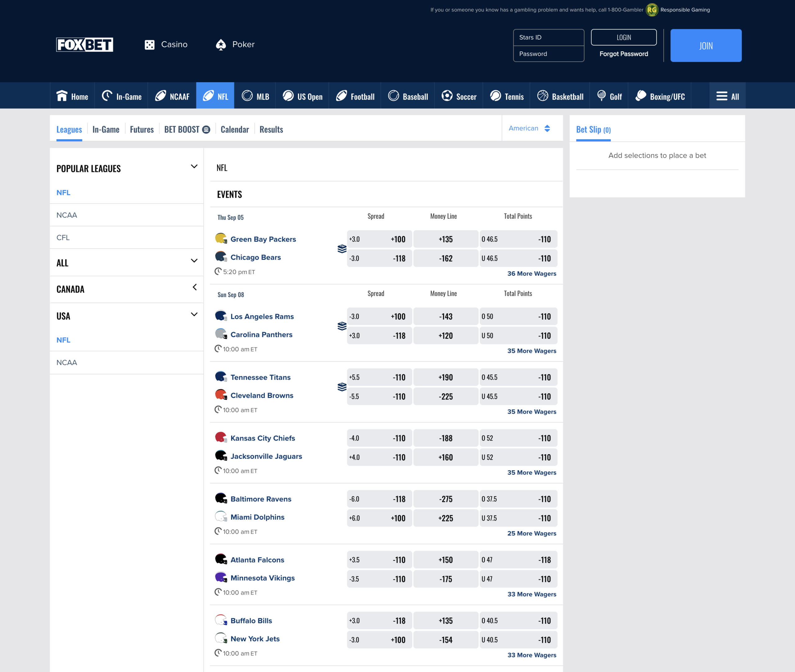This screenshot has width=795, height=672.
Task: Pick Carolina Panthers +3.0 spread
Action: pos(379,336)
